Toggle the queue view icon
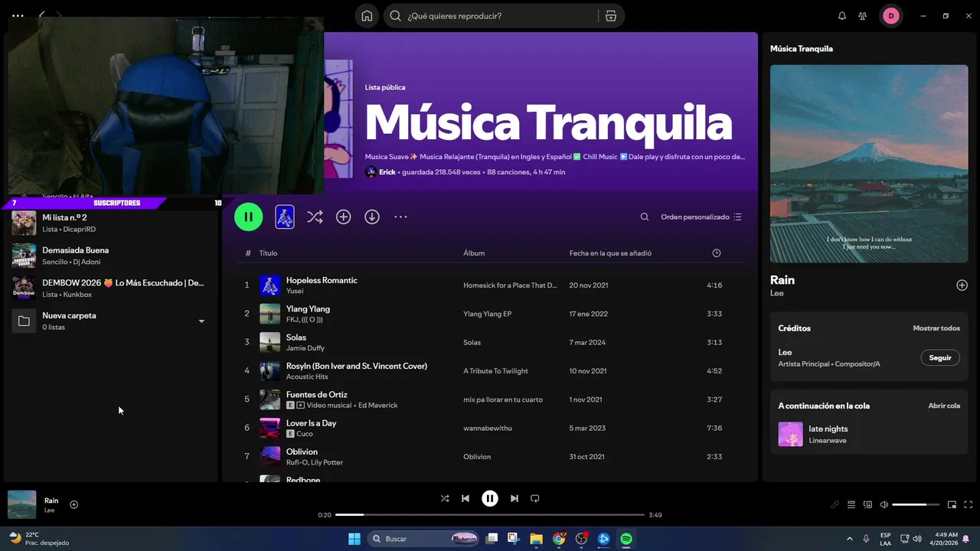The width and height of the screenshot is (980, 551). pyautogui.click(x=851, y=504)
